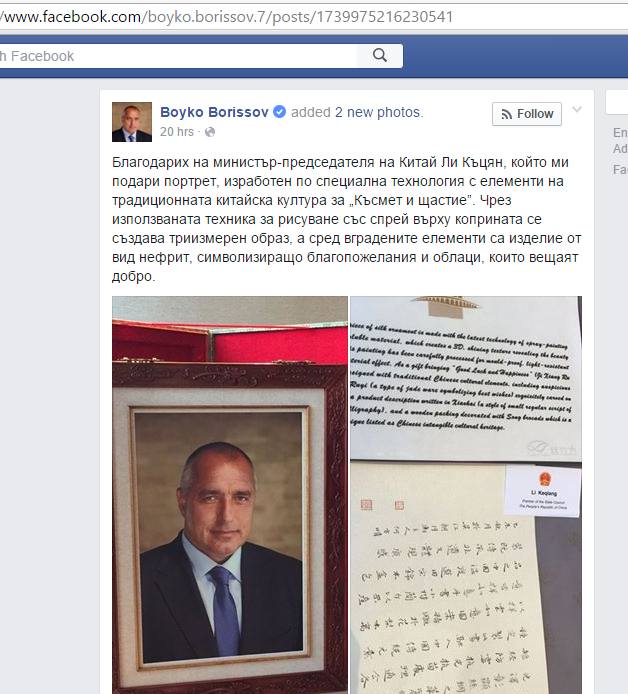Click the Li Keqiang name card
Screen dimensions: 628x694
(x=543, y=490)
